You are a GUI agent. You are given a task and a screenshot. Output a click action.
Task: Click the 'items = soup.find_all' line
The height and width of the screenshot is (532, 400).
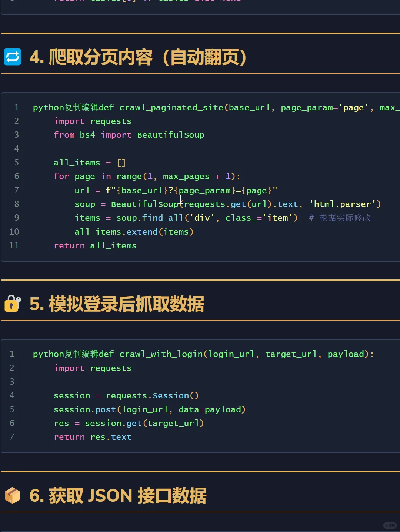click(x=186, y=218)
